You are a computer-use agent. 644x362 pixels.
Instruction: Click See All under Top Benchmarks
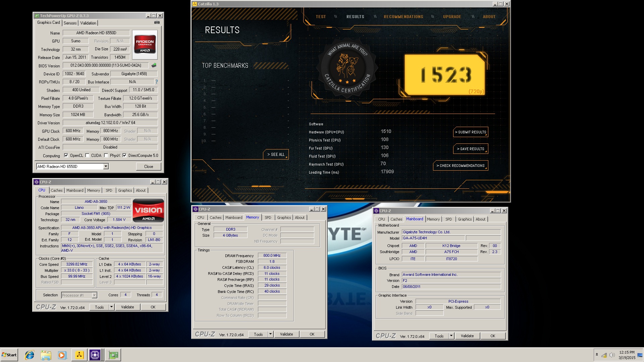point(276,155)
